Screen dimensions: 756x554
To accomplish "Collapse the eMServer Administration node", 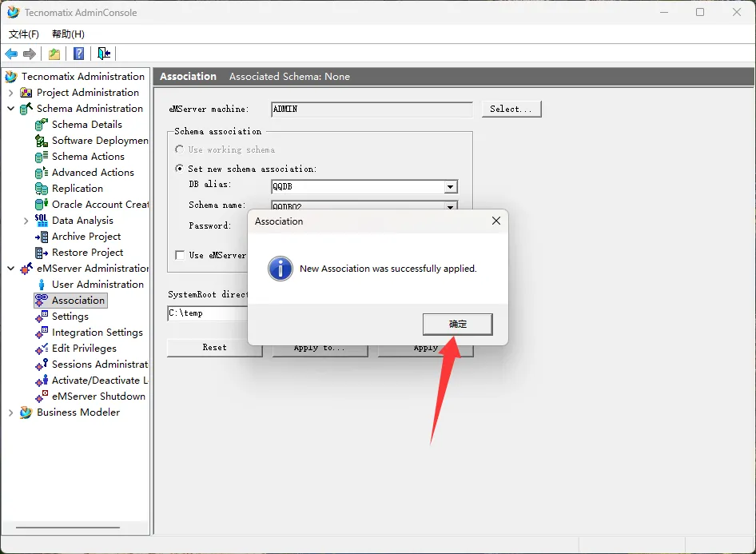I will tap(10, 269).
